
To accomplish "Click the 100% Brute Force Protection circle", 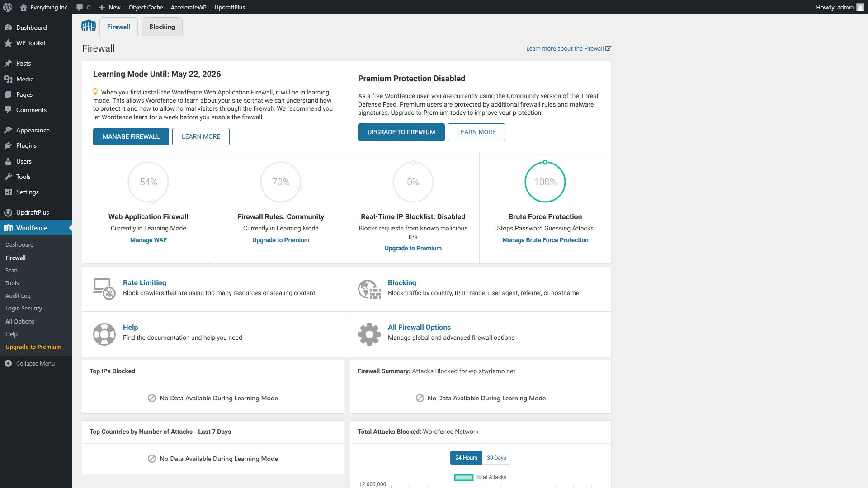I will pyautogui.click(x=545, y=182).
